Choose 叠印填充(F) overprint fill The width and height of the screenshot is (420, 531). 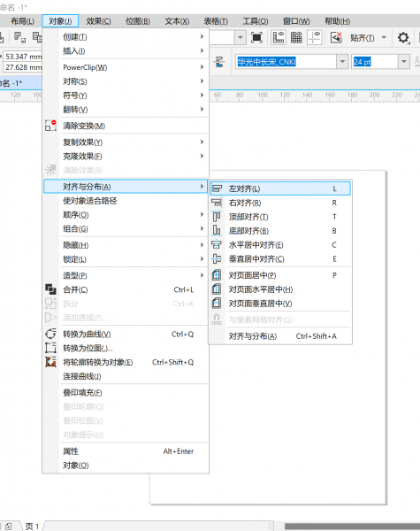click(126, 393)
